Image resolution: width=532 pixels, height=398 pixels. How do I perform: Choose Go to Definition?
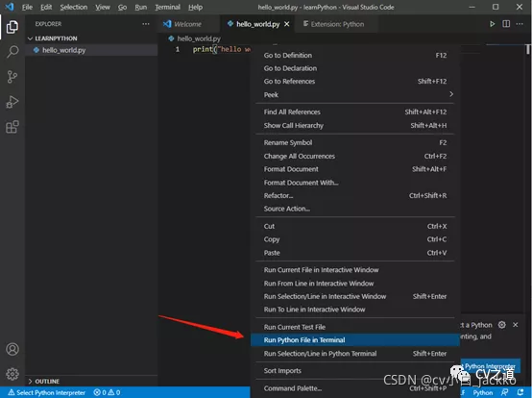click(355, 55)
